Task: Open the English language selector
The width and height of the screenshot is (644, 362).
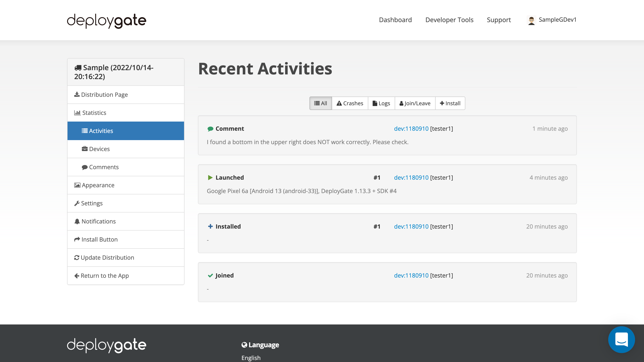Action: tap(250, 358)
